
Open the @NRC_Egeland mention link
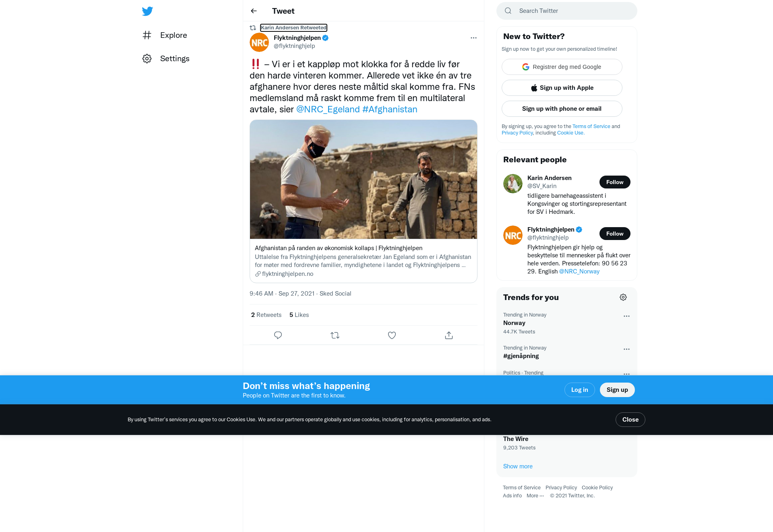tap(328, 109)
